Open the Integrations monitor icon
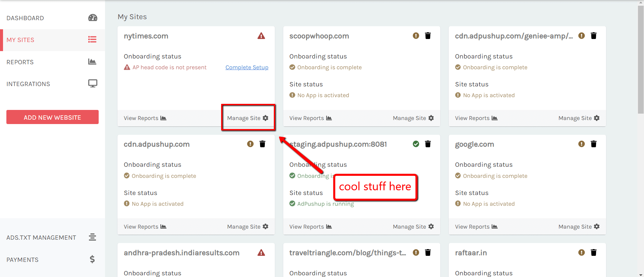Viewport: 644px width, 277px height. coord(93,83)
